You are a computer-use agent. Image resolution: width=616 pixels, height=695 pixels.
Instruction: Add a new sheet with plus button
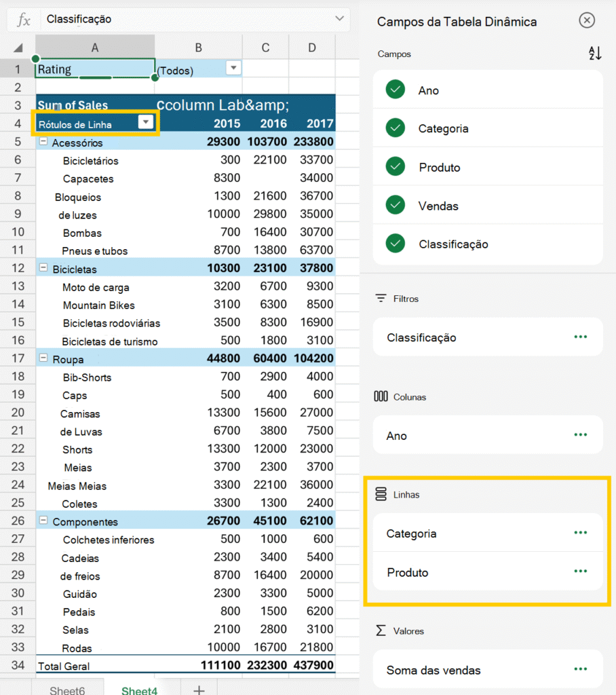coord(199,690)
